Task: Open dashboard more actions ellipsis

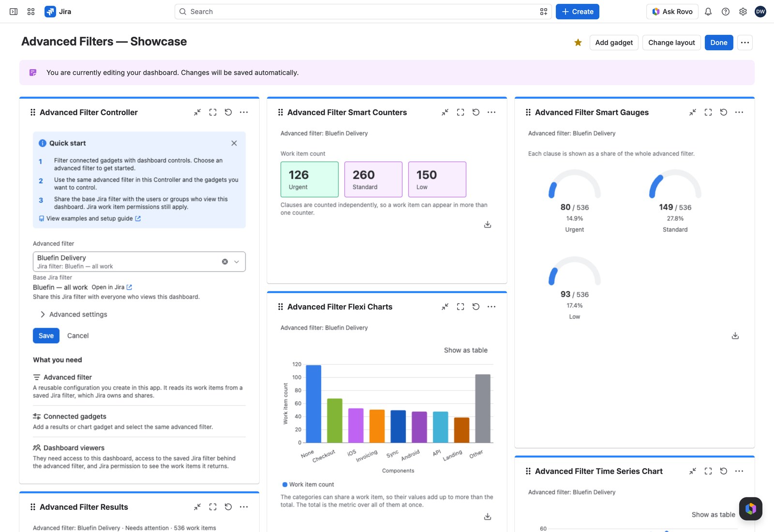Action: pos(745,43)
